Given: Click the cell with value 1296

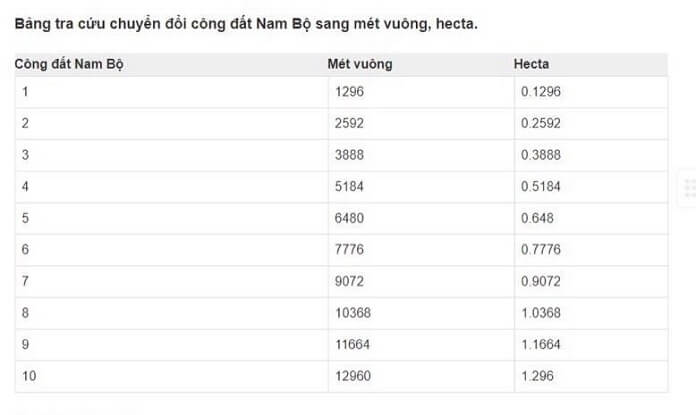Looking at the screenshot, I should pyautogui.click(x=421, y=92).
